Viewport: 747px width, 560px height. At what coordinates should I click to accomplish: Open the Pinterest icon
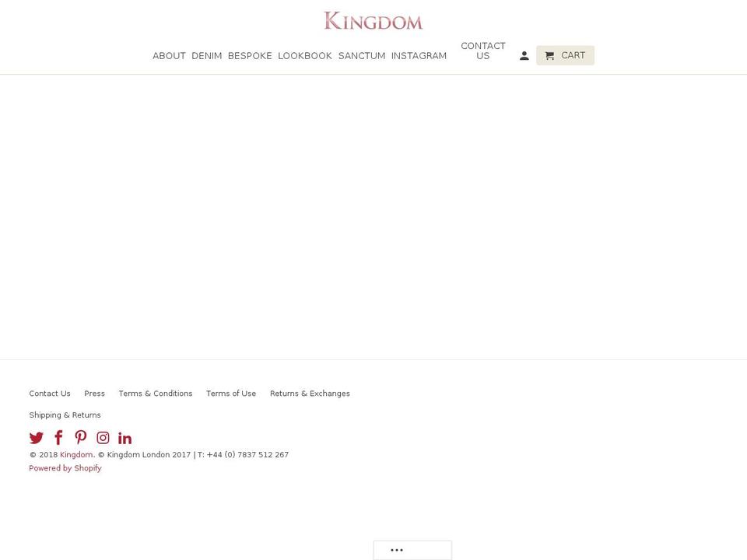[x=80, y=437]
